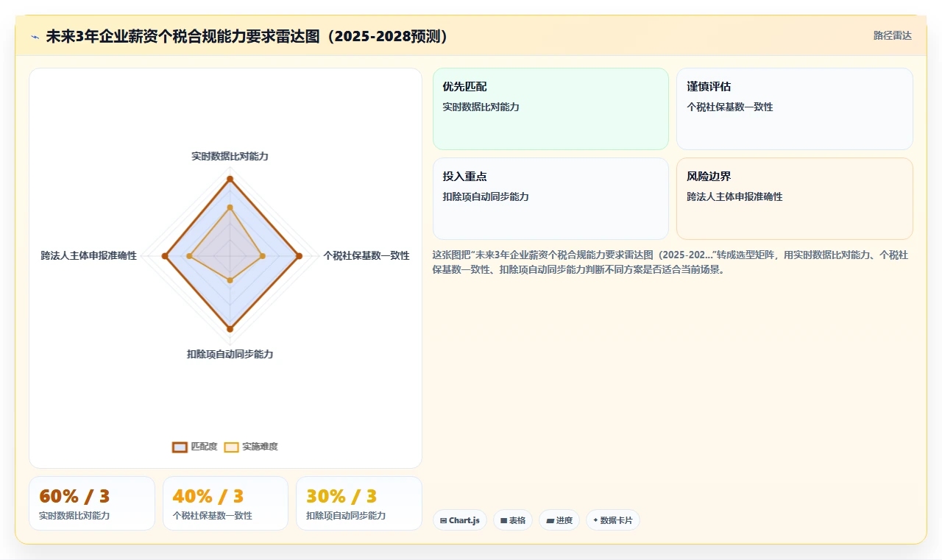
Task: Click radar axis label 扣除项自动同步能力
Action: pos(230,355)
